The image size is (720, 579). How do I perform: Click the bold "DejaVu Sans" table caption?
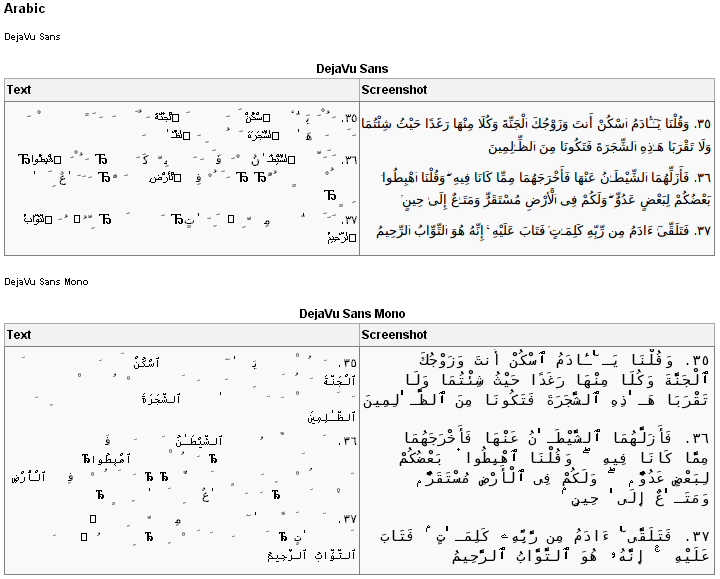(359, 68)
